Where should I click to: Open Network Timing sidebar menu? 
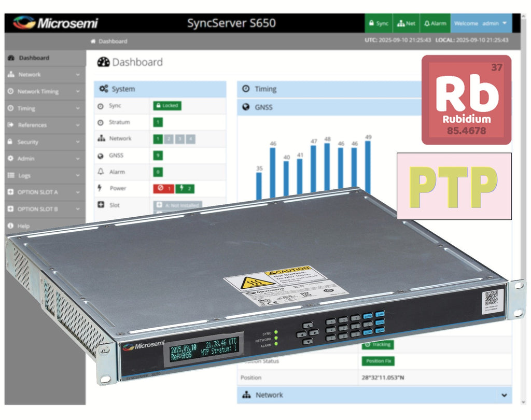tap(45, 91)
